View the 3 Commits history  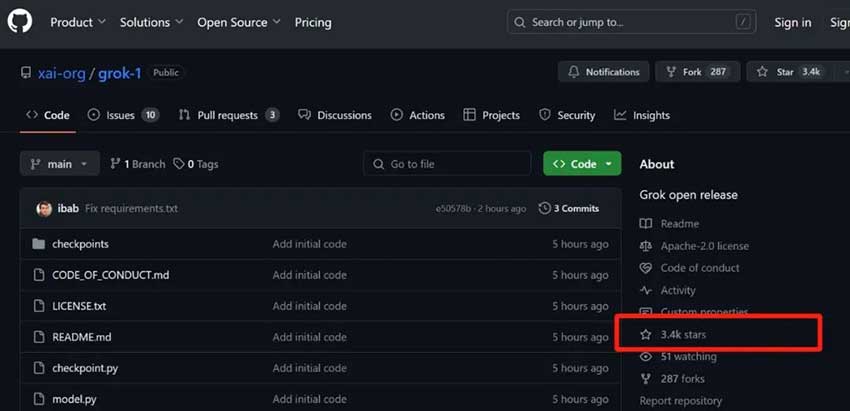[x=569, y=209]
